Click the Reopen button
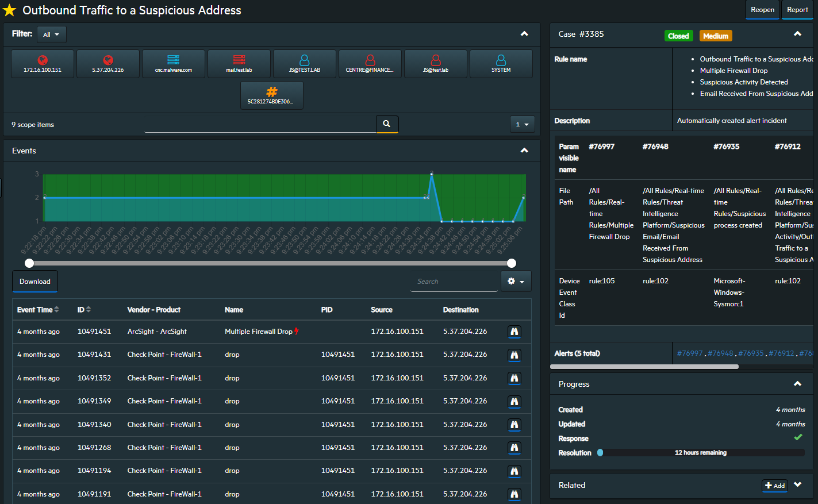Screen dimensions: 818x504 coord(762,10)
